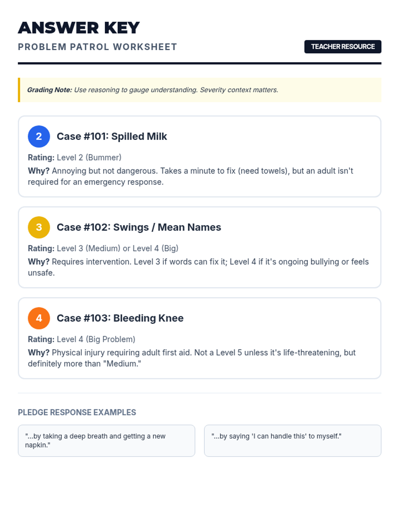This screenshot has width=399, height=532.
Task: Click the 'I can handle this' pledge example
Action: point(293,441)
